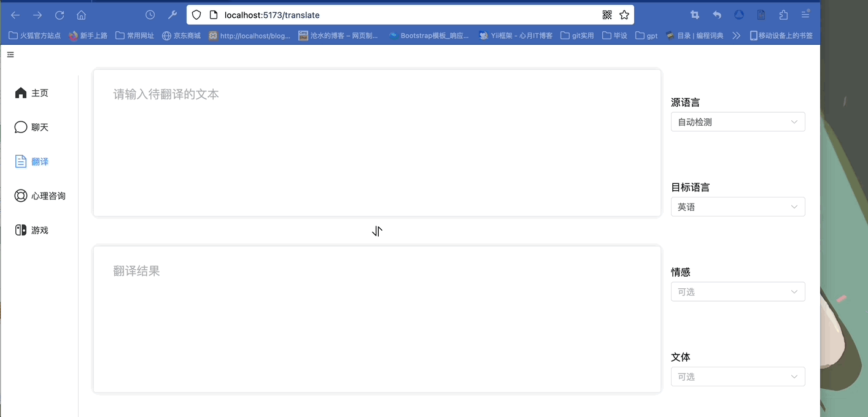Bookmark this page with the star icon
The width and height of the screenshot is (868, 417).
tap(624, 15)
